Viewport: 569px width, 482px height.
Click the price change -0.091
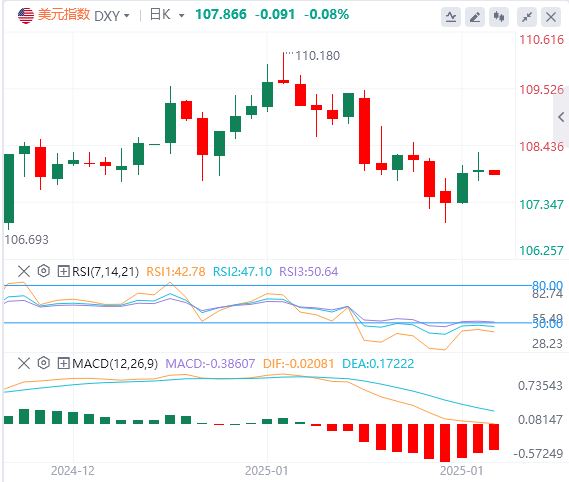[275, 15]
